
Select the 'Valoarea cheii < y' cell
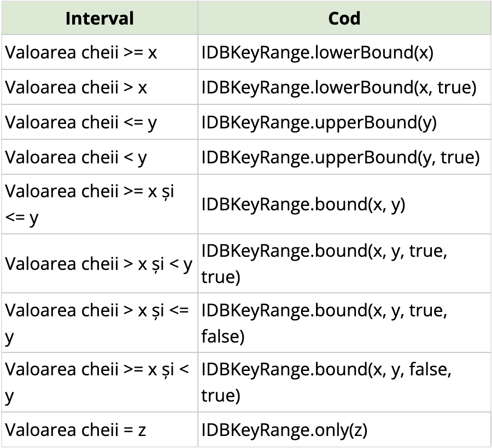click(99, 157)
